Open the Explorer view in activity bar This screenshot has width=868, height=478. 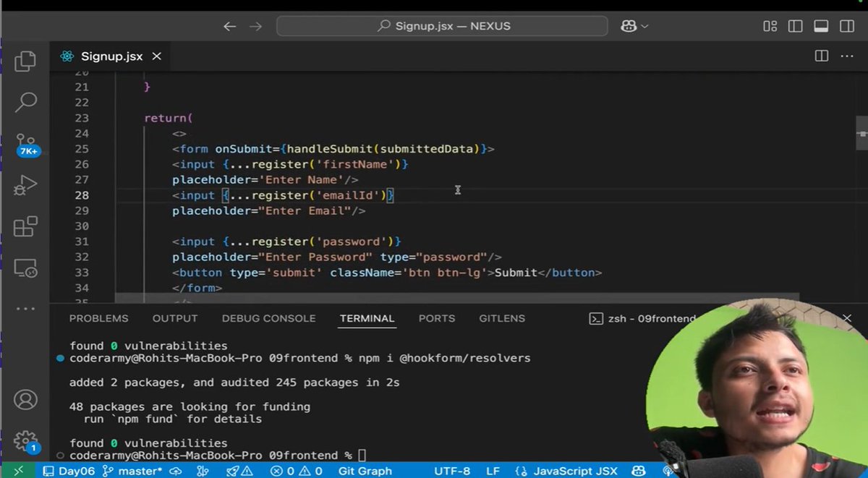tap(25, 61)
